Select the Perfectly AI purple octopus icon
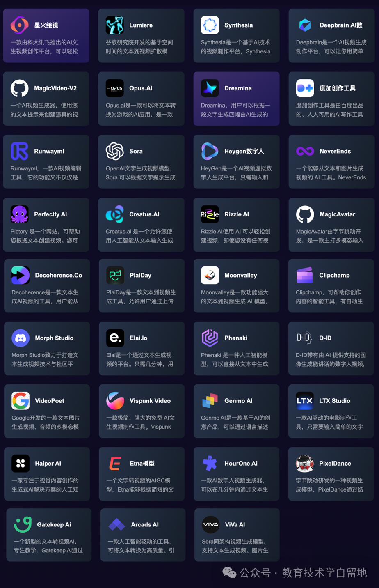Viewport: 379px width, 588px height. [x=19, y=214]
